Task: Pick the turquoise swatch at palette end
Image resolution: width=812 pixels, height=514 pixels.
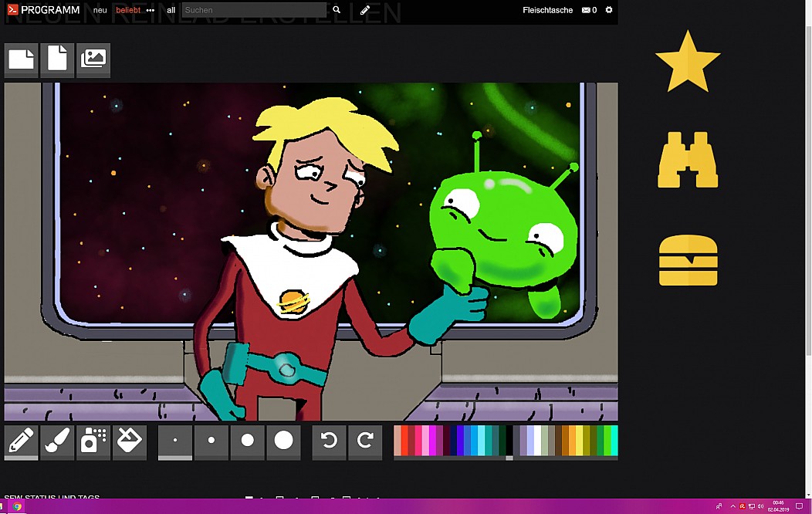Action: point(614,441)
